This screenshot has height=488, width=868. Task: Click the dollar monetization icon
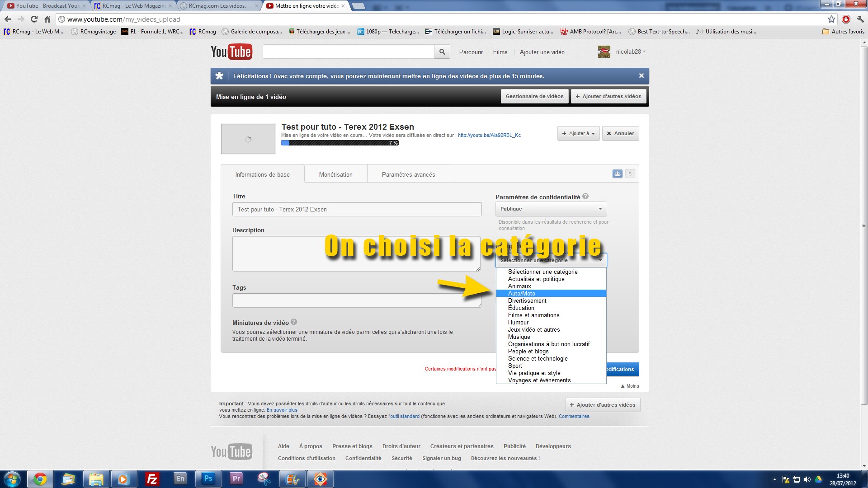(x=630, y=174)
